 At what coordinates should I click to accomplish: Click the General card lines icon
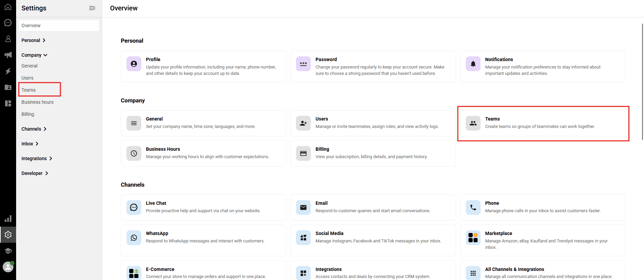pyautogui.click(x=134, y=123)
